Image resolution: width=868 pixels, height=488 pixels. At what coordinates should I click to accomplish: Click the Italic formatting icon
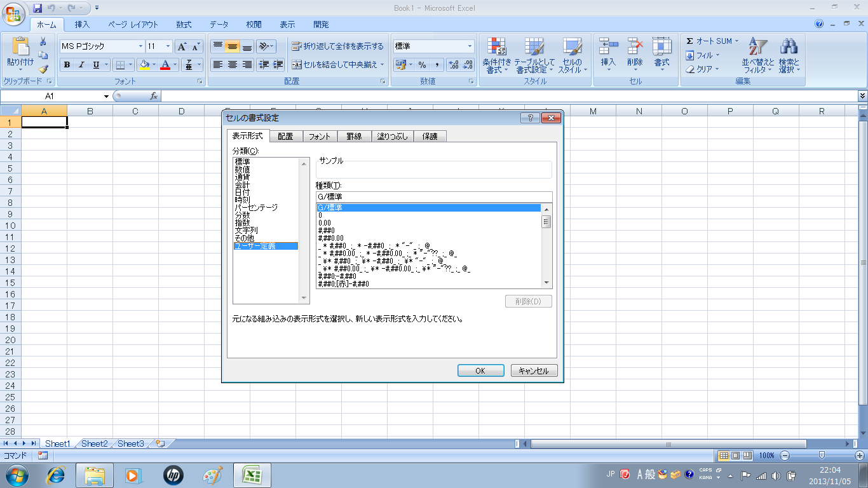[x=81, y=65]
